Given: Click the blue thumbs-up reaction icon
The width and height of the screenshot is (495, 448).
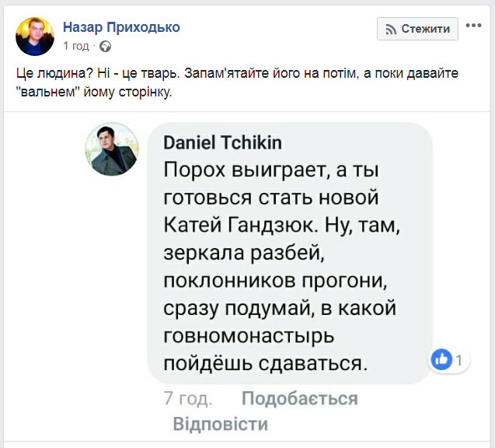Looking at the screenshot, I should coord(441,359).
